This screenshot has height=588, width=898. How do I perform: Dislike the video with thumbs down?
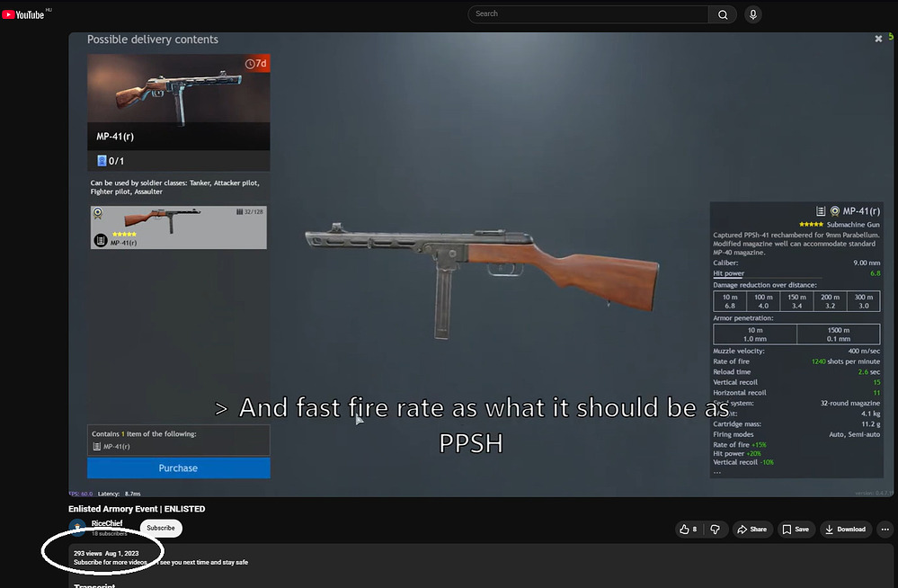715,529
